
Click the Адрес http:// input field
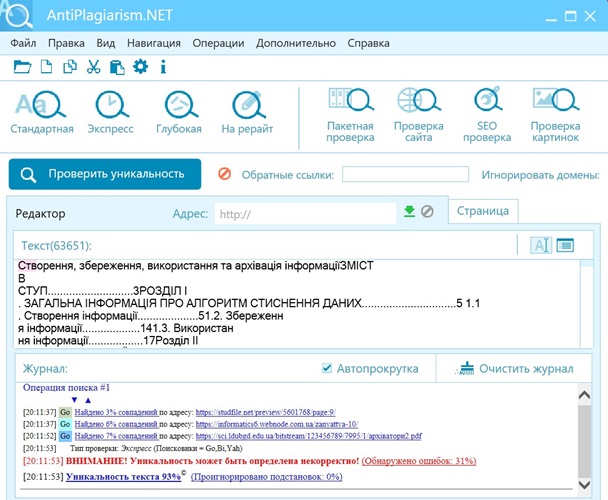tap(306, 214)
